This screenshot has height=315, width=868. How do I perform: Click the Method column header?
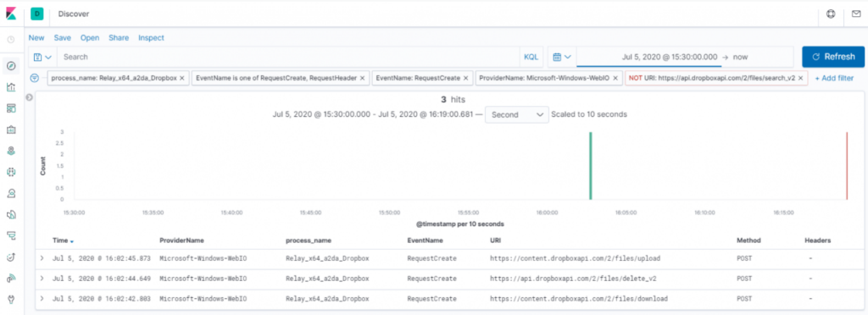pos(748,241)
